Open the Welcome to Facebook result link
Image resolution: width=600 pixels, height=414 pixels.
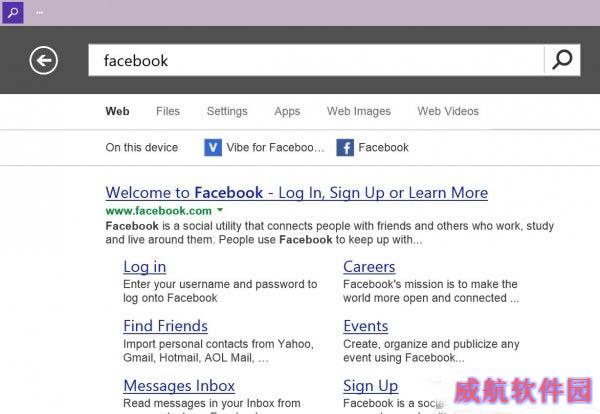point(297,193)
